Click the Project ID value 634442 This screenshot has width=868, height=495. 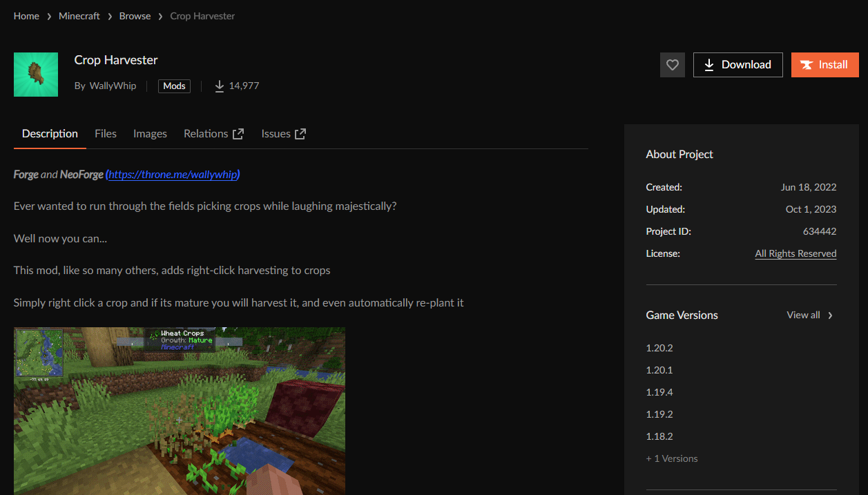tap(820, 231)
